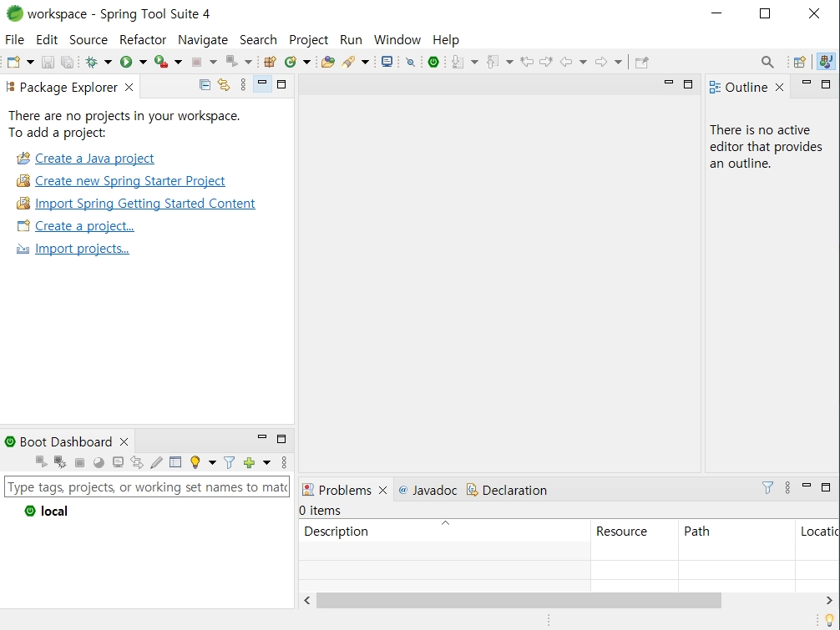Toggle Link with Editor in Package Explorer
The image size is (840, 630).
(224, 84)
